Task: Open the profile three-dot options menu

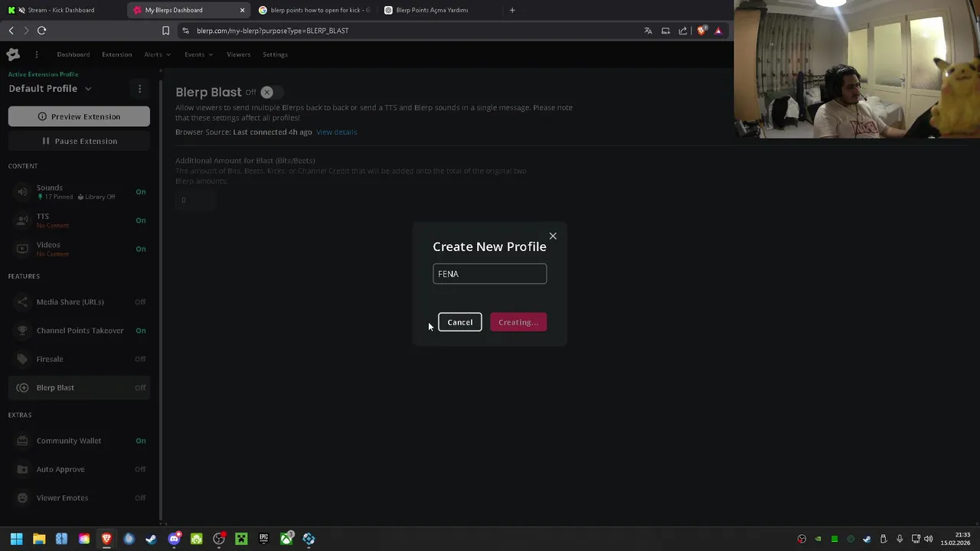Action: point(139,89)
